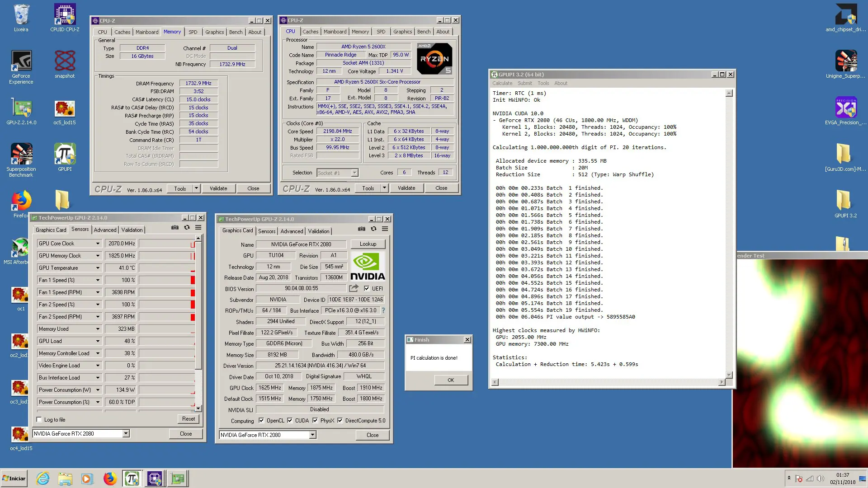Toggle the CUDA checkbox

coord(290,421)
